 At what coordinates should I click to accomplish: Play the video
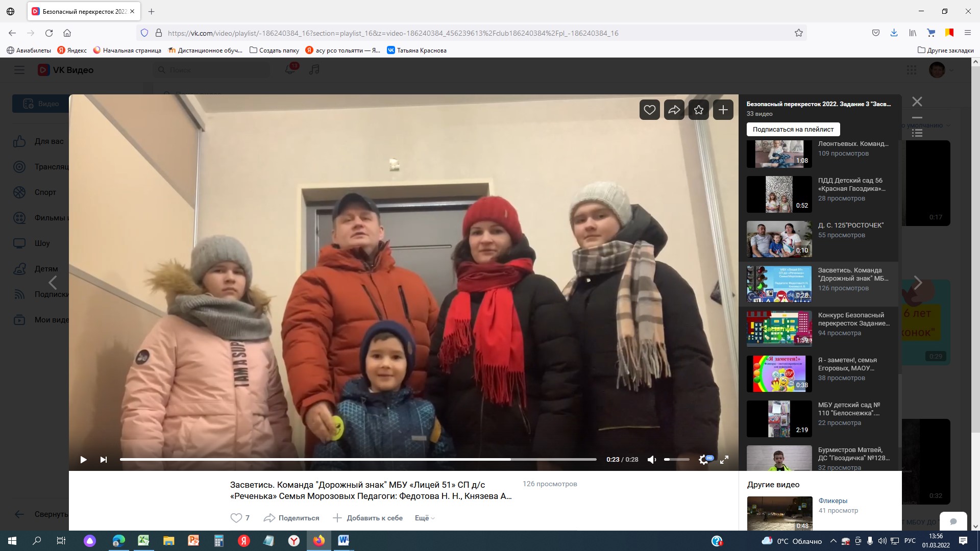[83, 460]
